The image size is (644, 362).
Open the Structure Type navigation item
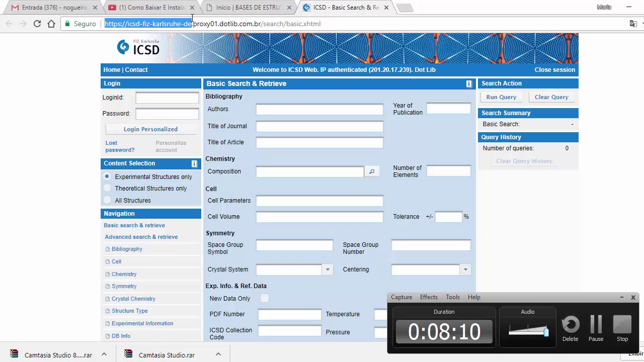(x=129, y=311)
